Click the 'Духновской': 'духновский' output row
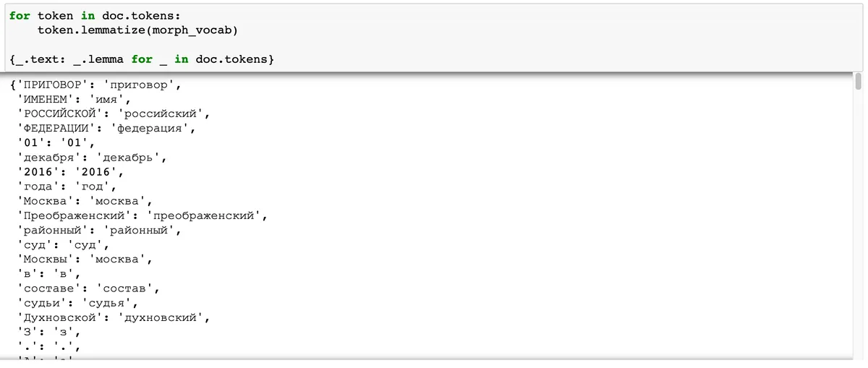Image resolution: width=868 pixels, height=368 pixels. tap(113, 317)
